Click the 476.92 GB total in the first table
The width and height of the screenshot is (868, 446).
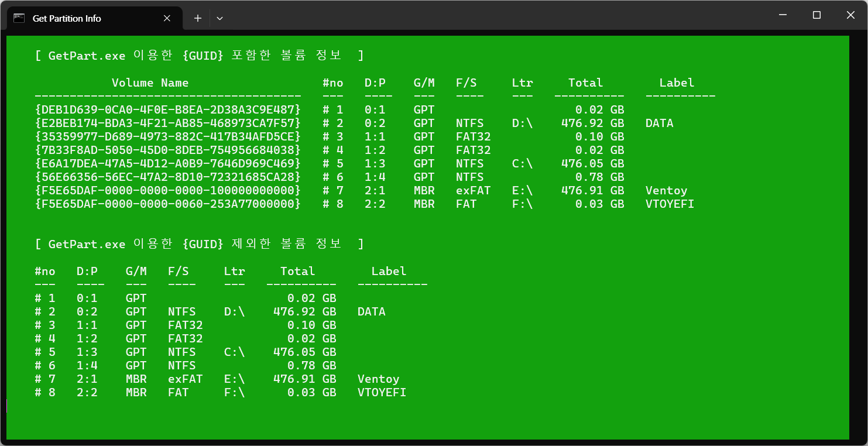tap(593, 123)
